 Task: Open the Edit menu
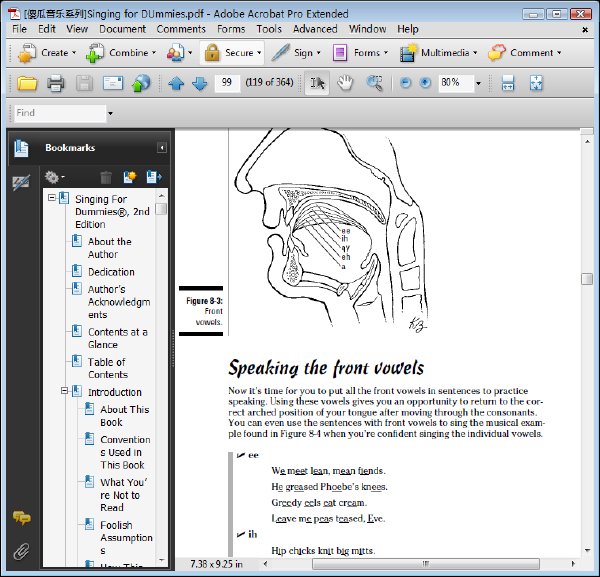click(x=47, y=29)
